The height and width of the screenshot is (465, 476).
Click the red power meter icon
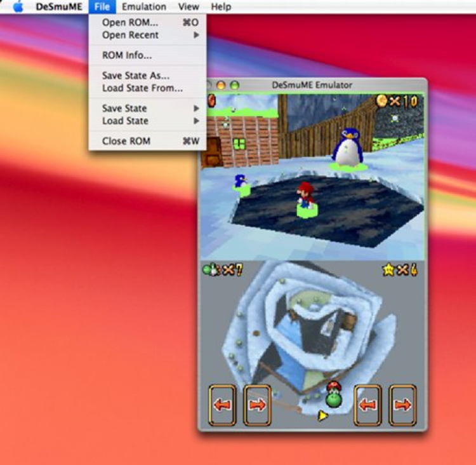211,101
